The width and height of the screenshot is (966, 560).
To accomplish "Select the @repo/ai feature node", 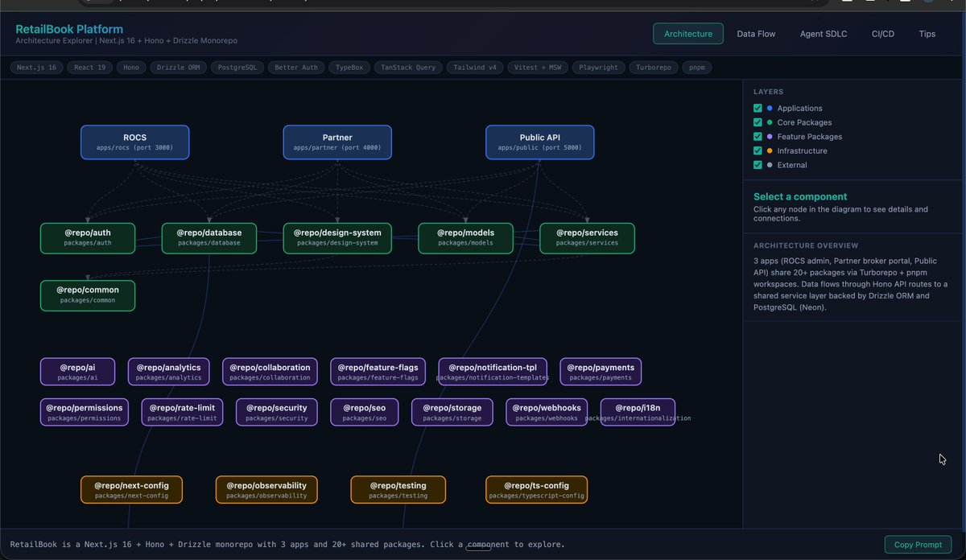I will [x=77, y=372].
